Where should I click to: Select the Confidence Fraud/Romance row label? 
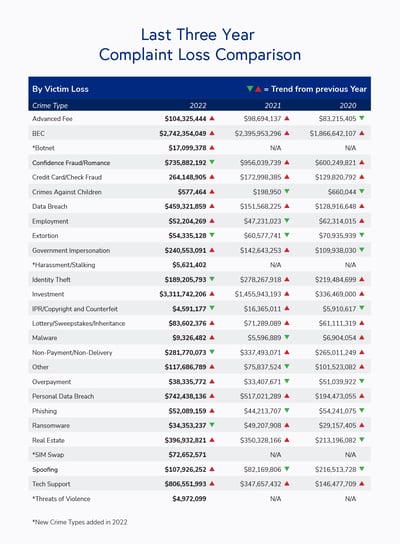pyautogui.click(x=71, y=163)
